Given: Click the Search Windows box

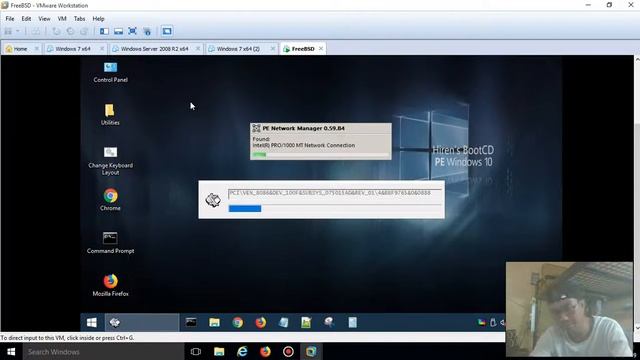Looking at the screenshot, I should click(x=103, y=351).
